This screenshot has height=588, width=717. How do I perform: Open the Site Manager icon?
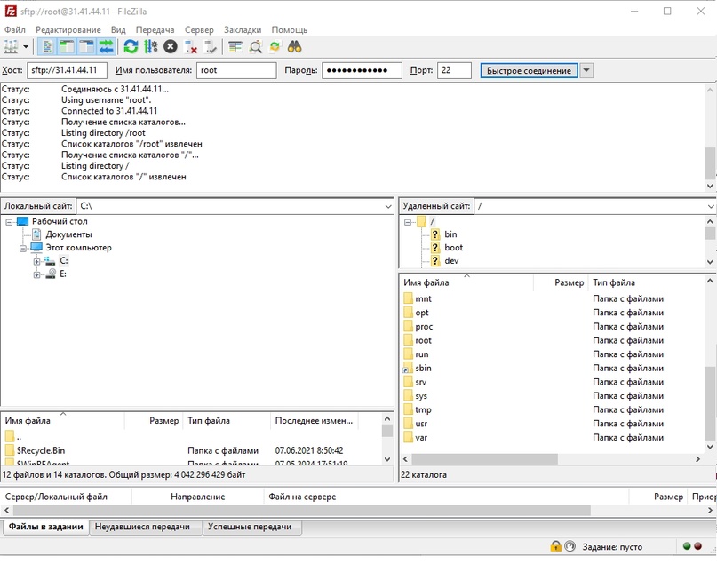11,46
